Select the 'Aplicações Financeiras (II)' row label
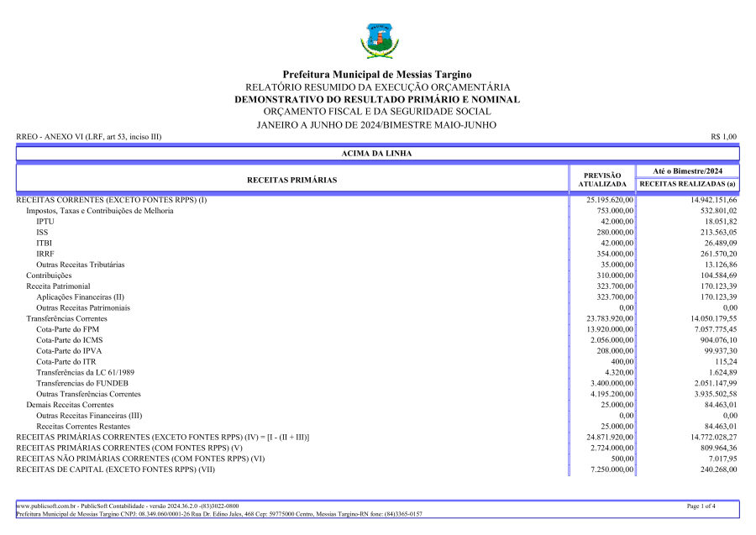 (x=80, y=297)
